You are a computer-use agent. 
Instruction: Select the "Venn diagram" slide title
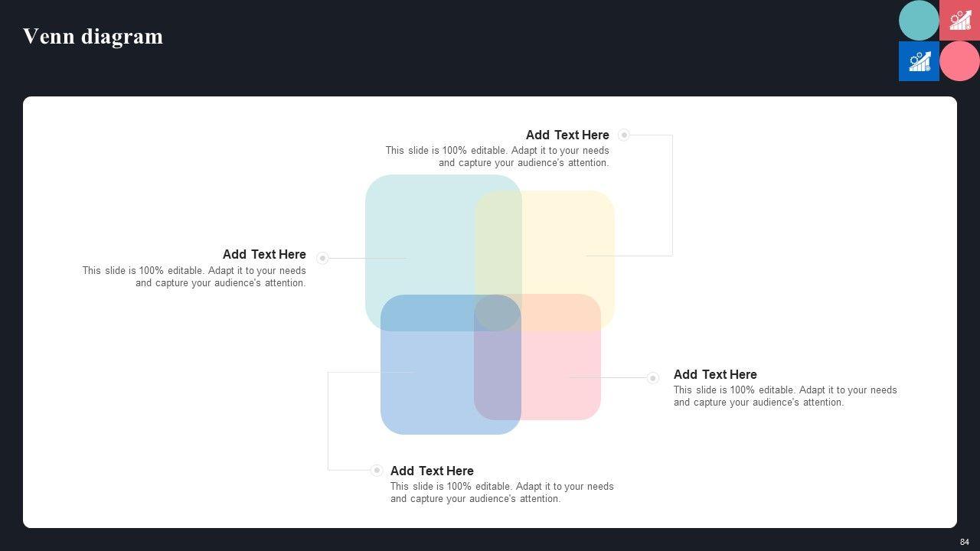pos(93,37)
